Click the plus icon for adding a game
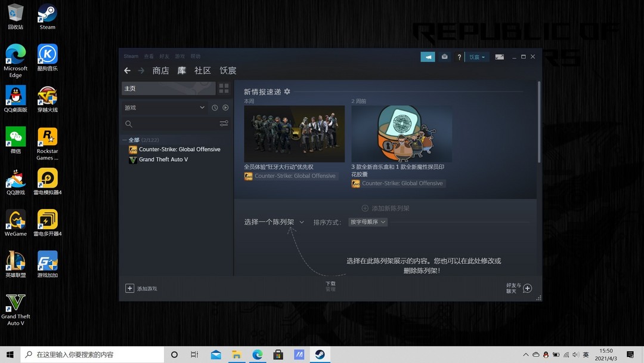Image resolution: width=644 pixels, height=363 pixels. [x=129, y=288]
